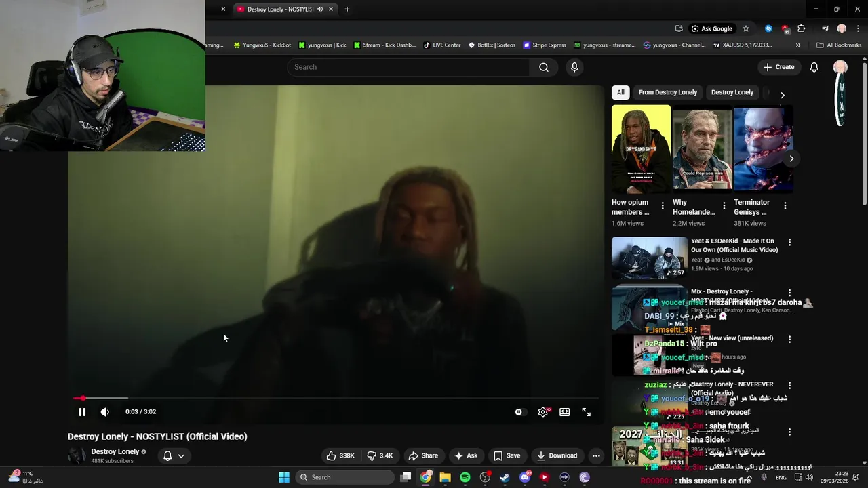Open YungvixuS - KickBot bookmark
This screenshot has height=488, width=868.
coord(262,45)
